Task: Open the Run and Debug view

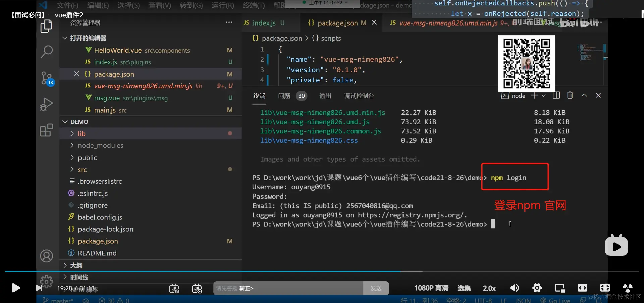Action: point(46,104)
